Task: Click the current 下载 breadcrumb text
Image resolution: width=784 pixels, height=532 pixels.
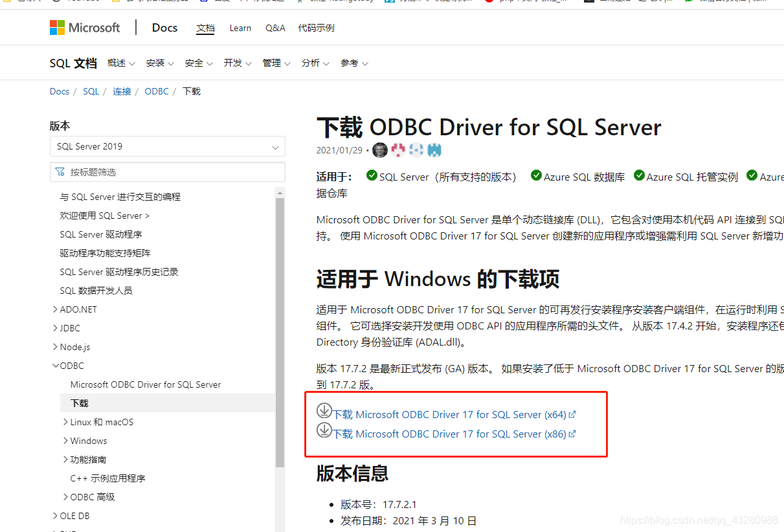Action: click(192, 91)
